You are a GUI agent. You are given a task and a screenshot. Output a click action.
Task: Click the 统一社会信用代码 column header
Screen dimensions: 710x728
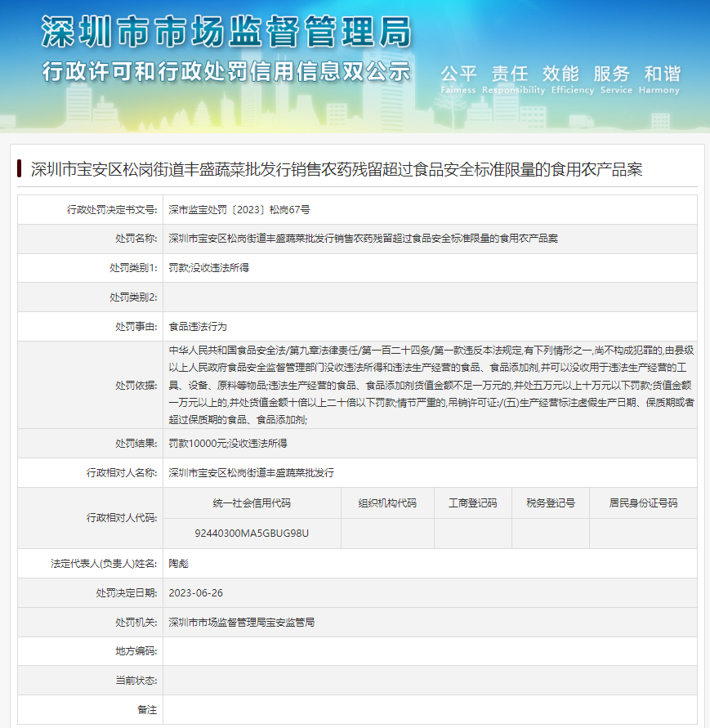pyautogui.click(x=252, y=502)
